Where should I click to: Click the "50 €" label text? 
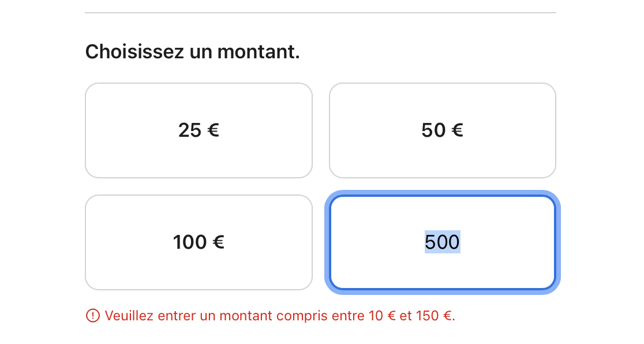442,130
